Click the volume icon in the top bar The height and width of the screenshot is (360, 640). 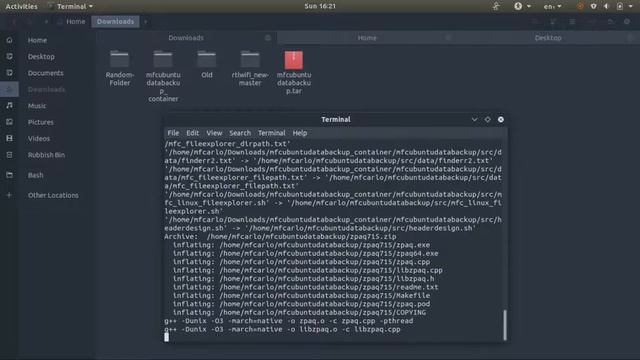pyautogui.click(x=607, y=6)
